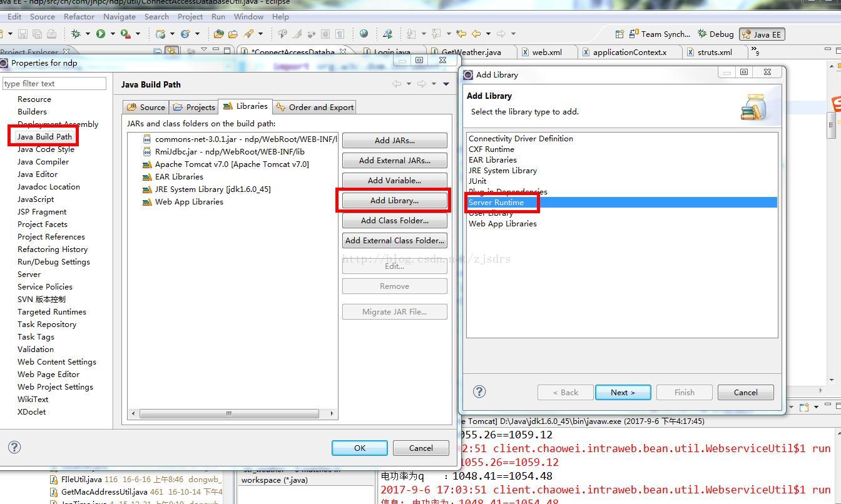Click the Open Type icon in the toolbar
The height and width of the screenshot is (504, 841).
(218, 34)
